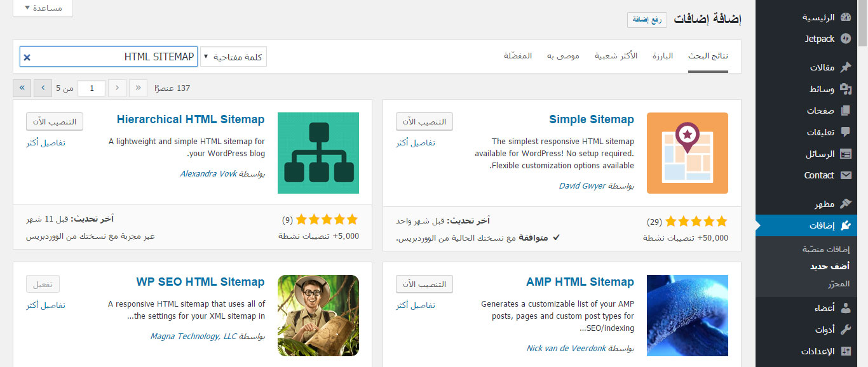Click the Simple Sitemap title link

pos(592,119)
